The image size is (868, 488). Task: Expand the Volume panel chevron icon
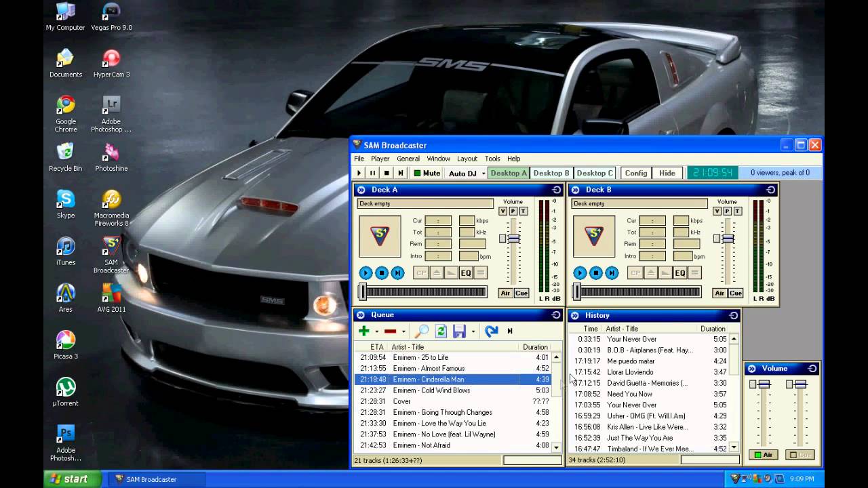(x=752, y=369)
